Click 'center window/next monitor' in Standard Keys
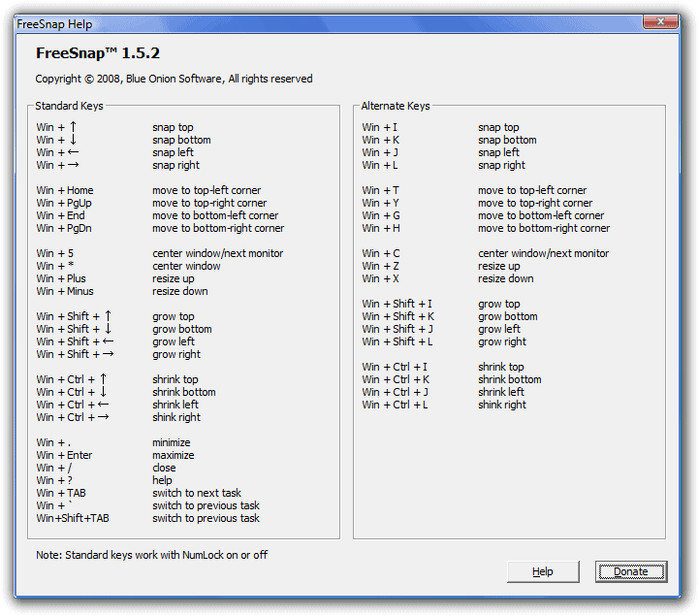This screenshot has height=616, width=699. point(217,253)
